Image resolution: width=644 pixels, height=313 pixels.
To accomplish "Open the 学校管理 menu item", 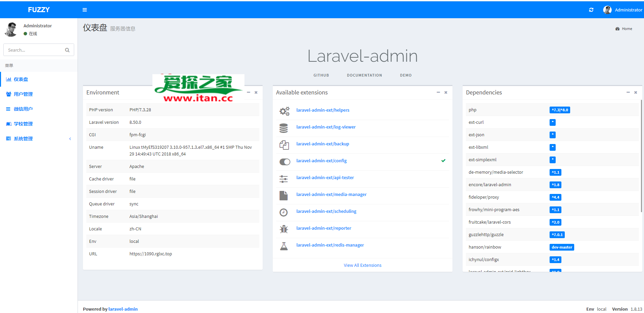I will [x=39, y=124].
